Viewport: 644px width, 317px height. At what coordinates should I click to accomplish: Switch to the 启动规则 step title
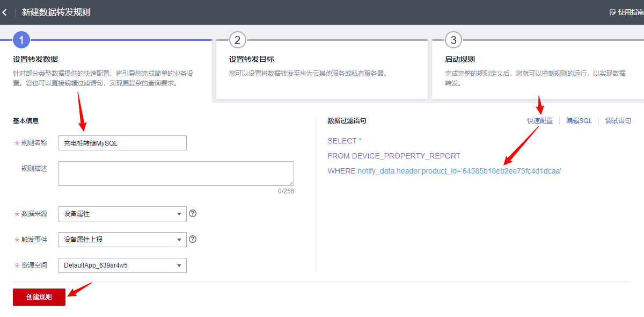coord(460,59)
